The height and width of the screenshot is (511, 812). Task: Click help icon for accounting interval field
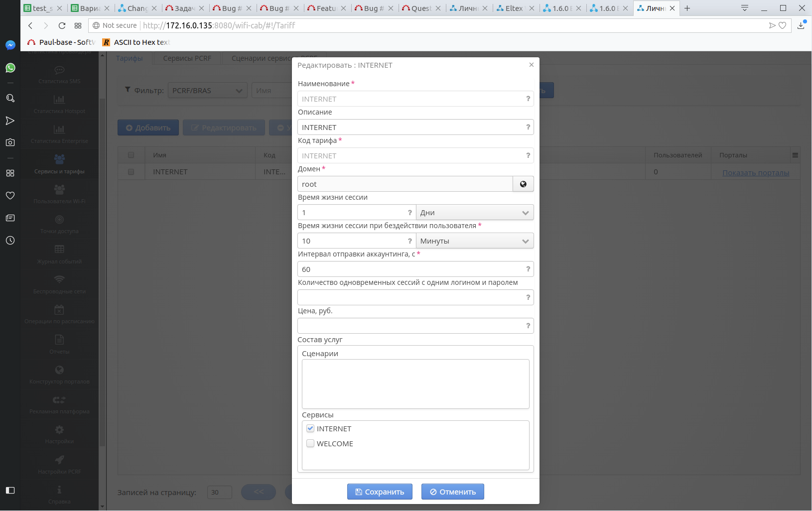click(528, 269)
